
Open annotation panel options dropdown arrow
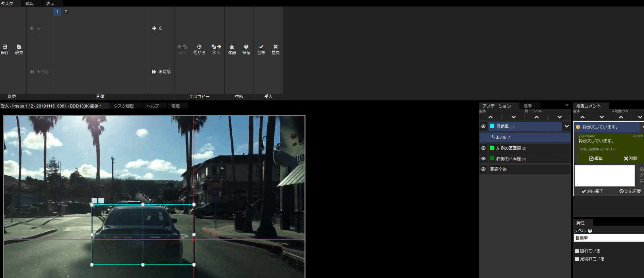(567, 105)
